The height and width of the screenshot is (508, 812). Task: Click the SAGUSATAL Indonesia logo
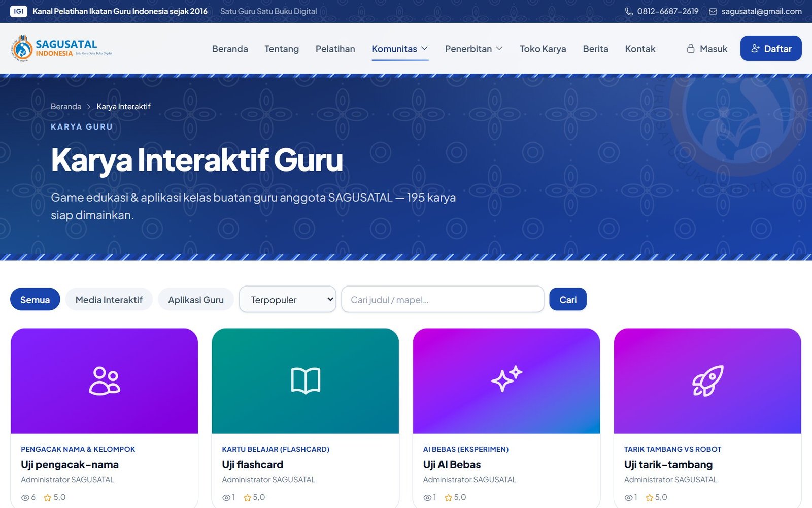(61, 48)
